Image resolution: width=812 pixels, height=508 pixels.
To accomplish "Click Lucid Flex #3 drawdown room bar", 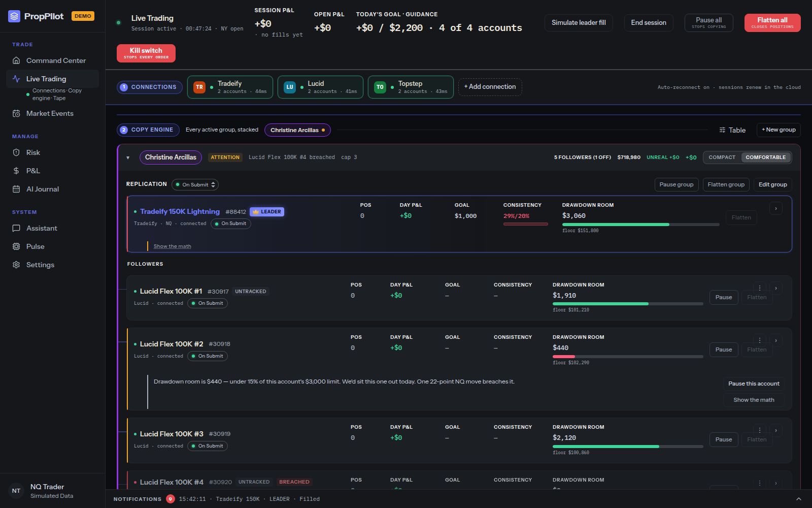I will coord(628,447).
